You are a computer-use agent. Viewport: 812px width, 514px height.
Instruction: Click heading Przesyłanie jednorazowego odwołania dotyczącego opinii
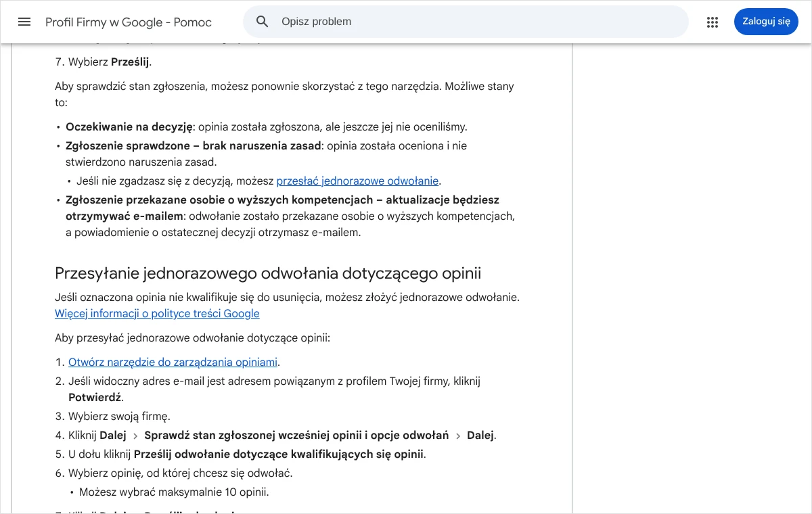(268, 273)
